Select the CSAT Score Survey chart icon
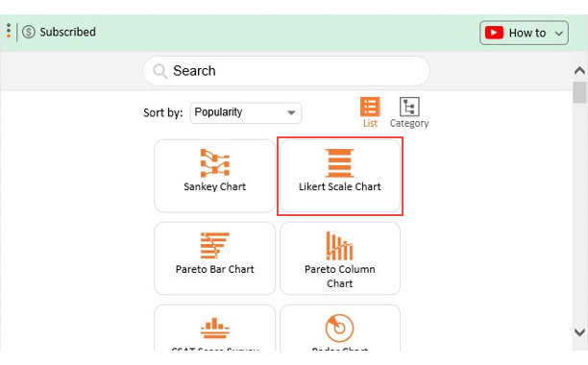 tap(214, 328)
